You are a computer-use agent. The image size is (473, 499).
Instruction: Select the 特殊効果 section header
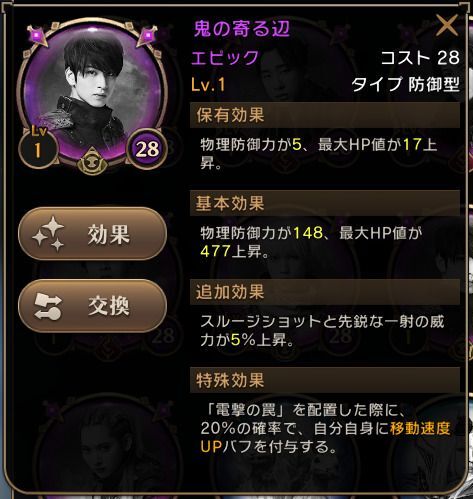tap(325, 380)
